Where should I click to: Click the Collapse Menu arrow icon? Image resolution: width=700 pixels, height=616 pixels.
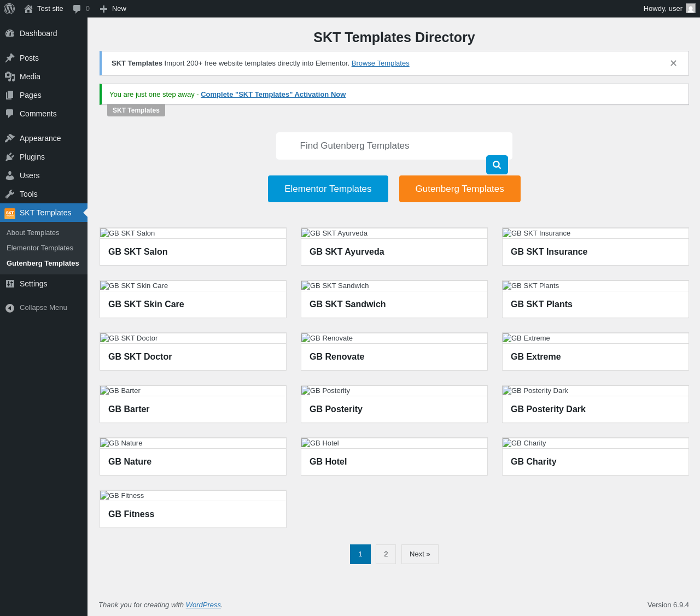pyautogui.click(x=10, y=308)
